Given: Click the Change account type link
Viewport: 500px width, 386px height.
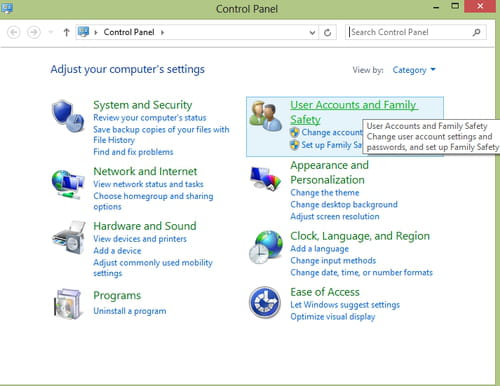Looking at the screenshot, I should 332,132.
